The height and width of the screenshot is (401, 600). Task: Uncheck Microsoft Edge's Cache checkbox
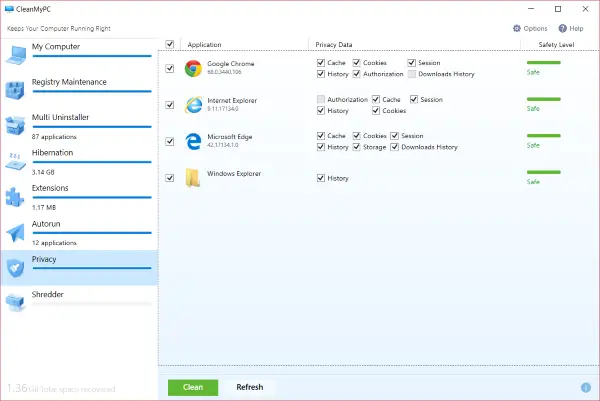pos(321,135)
